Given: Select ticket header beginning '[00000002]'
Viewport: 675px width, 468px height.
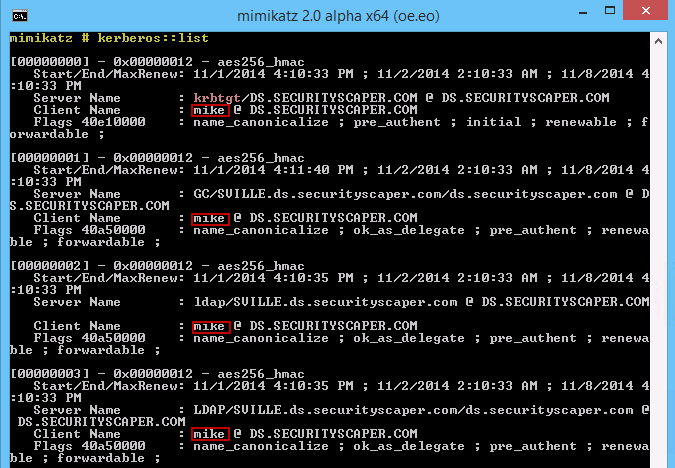Looking at the screenshot, I should [158, 266].
